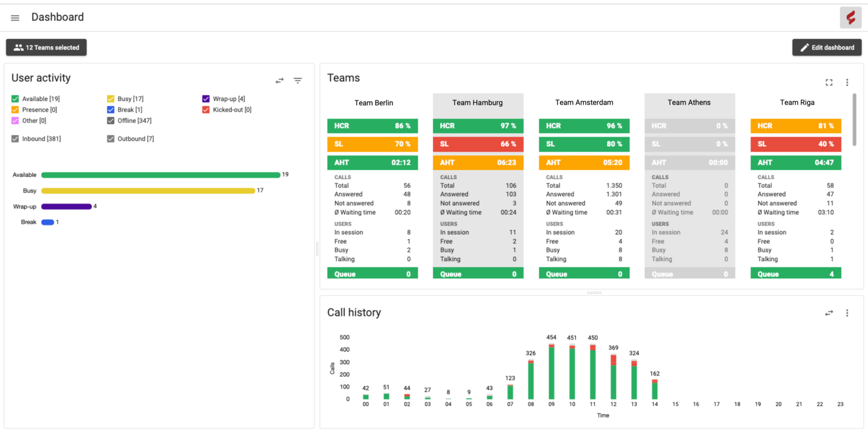The image size is (868, 432).
Task: Click the vertical splitter left of Teams
Action: coord(317,249)
